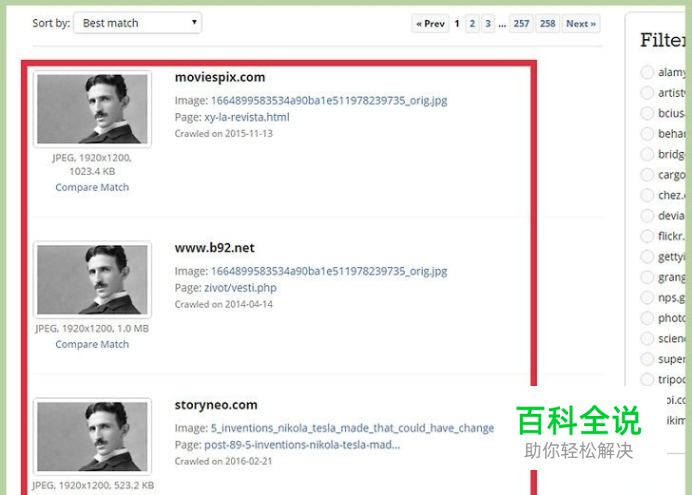692x495 pixels.
Task: Click Crawled on 2014-04-14 text
Action: [x=224, y=304]
